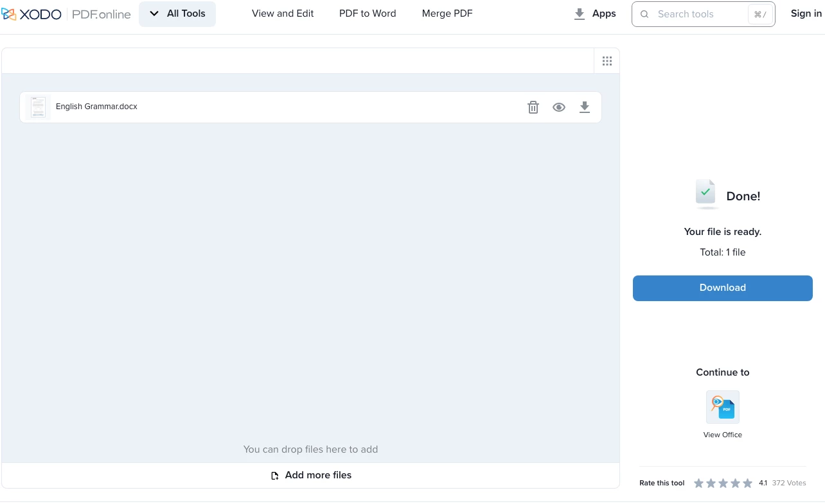Screen dimensions: 825x504
Task: Open the PDF to Word tool
Action: (368, 13)
